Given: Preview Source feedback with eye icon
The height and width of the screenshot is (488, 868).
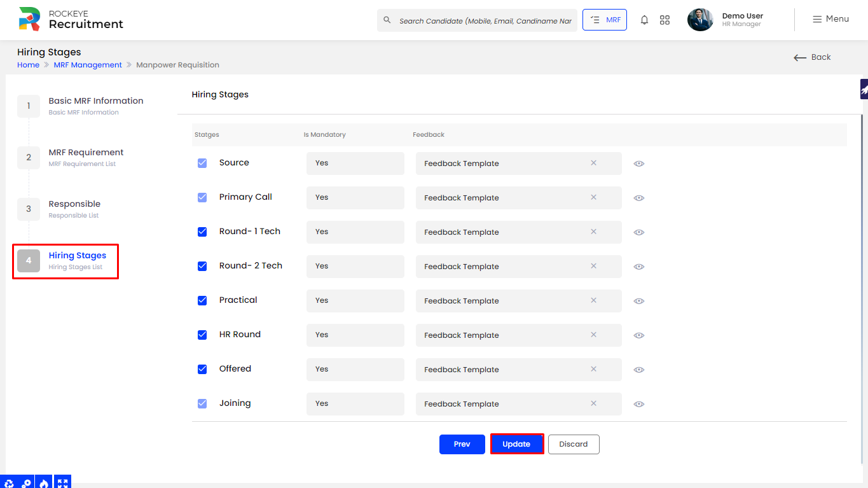Looking at the screenshot, I should pos(639,164).
